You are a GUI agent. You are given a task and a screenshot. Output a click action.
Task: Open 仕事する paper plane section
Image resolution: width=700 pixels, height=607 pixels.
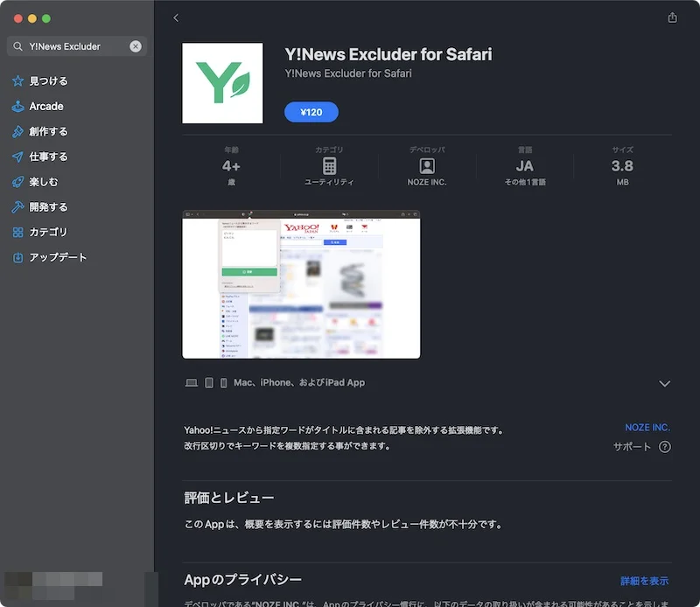pos(48,157)
